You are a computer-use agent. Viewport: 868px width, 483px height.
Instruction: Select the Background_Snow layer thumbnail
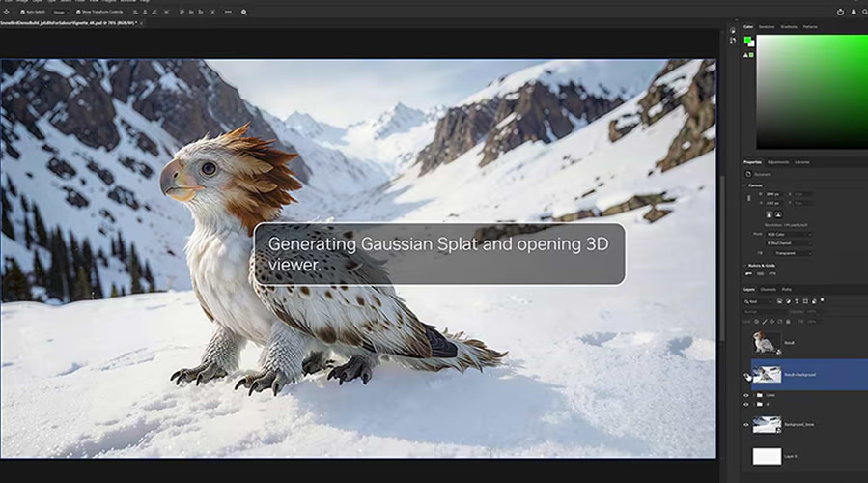tap(767, 425)
